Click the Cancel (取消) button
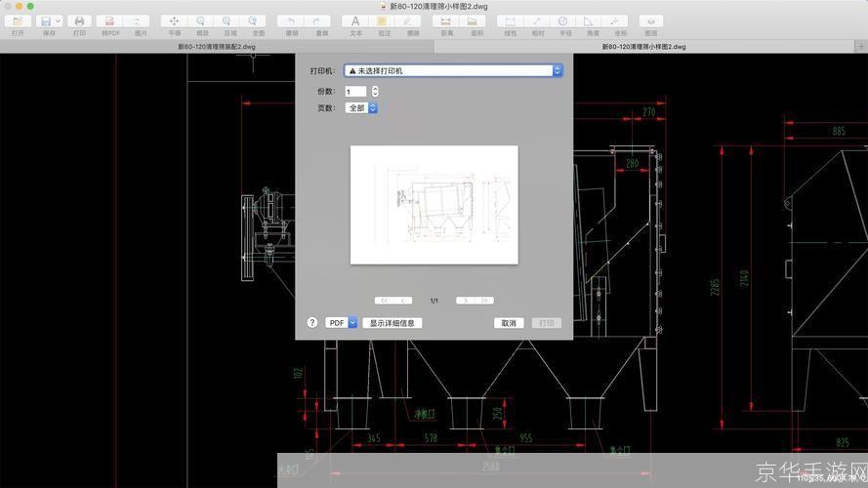The image size is (868, 488). [508, 323]
